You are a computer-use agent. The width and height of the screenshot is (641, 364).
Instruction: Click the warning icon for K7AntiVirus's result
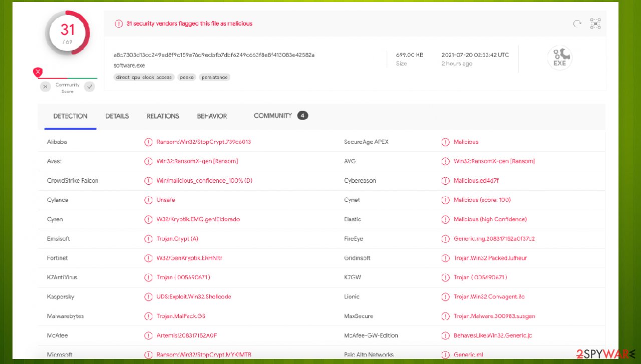[x=148, y=277]
